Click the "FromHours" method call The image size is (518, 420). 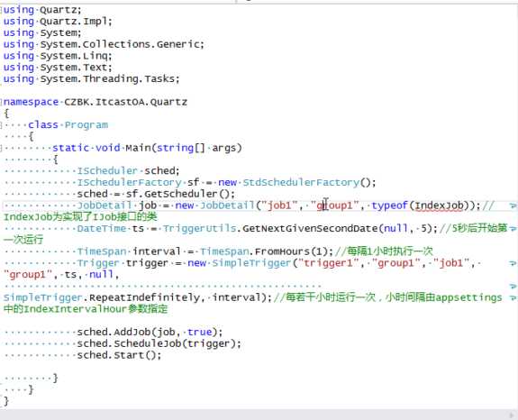(x=283, y=251)
